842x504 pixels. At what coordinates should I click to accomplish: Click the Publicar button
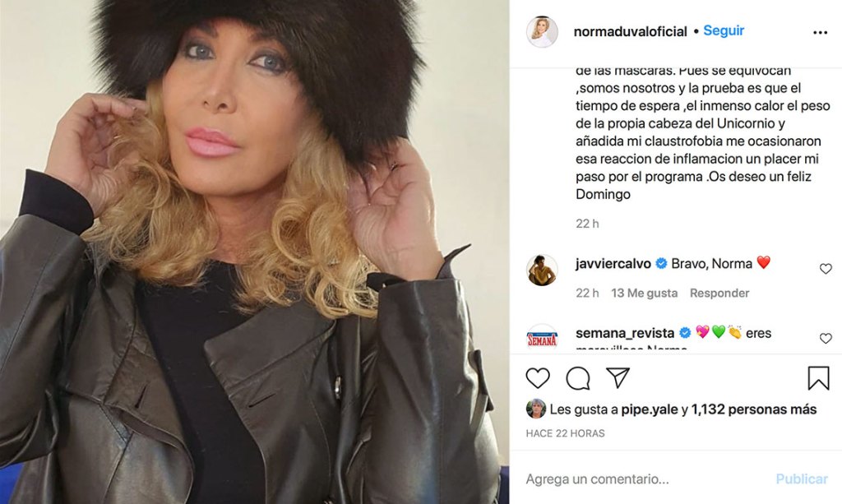pos(801,479)
